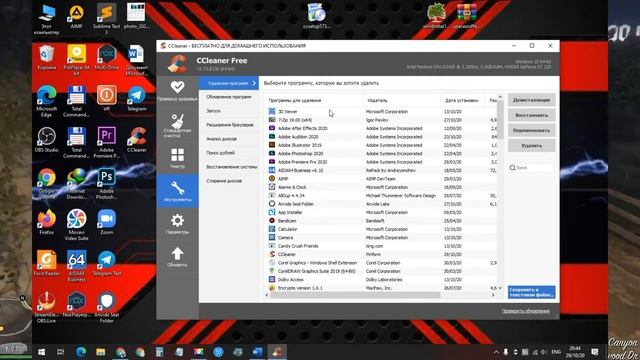The height and width of the screenshot is (360, 640).
Task: Click the Деинсталляция button
Action: (531, 100)
